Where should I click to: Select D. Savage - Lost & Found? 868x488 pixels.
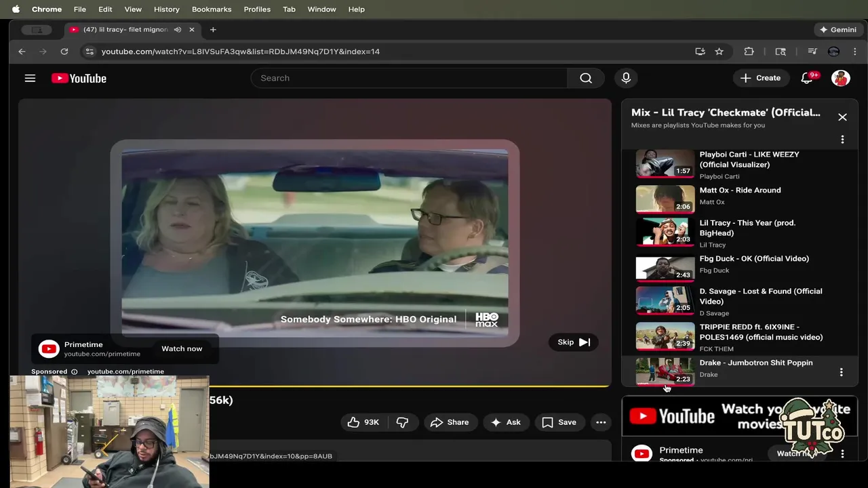(x=761, y=296)
